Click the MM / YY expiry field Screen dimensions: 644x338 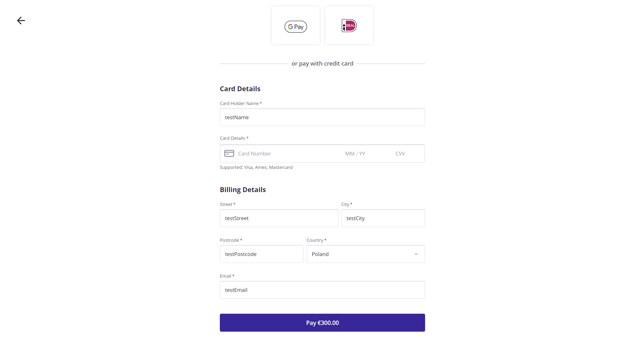[x=355, y=153]
